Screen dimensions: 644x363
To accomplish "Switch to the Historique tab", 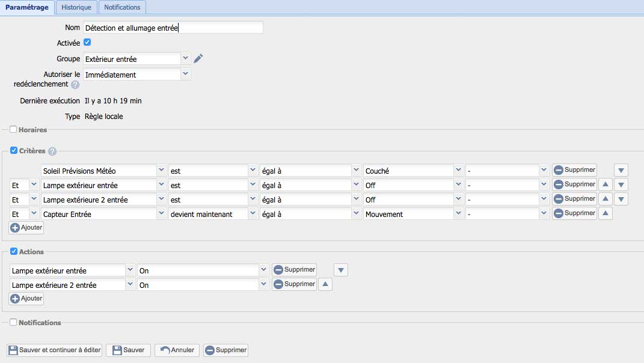I will 76,7.
